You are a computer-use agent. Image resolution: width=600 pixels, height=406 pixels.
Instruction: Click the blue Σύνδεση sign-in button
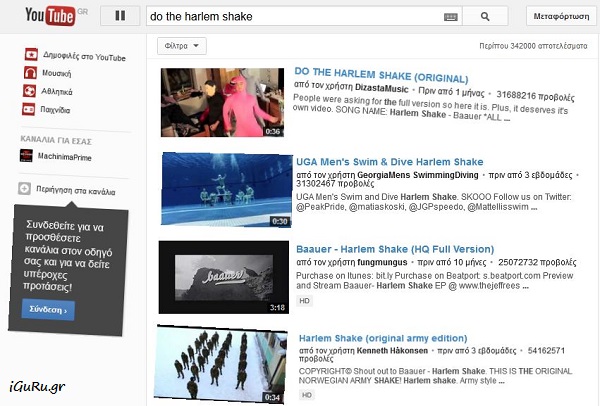point(47,310)
